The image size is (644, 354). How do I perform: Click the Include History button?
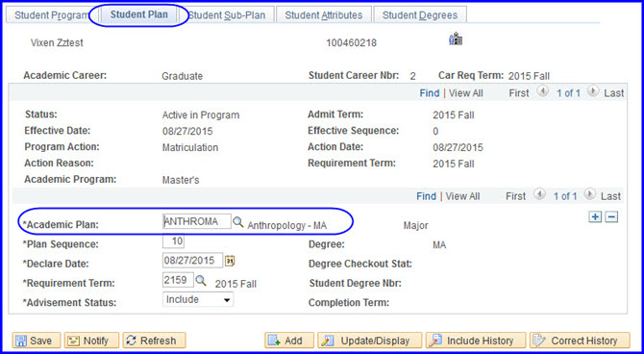(476, 341)
